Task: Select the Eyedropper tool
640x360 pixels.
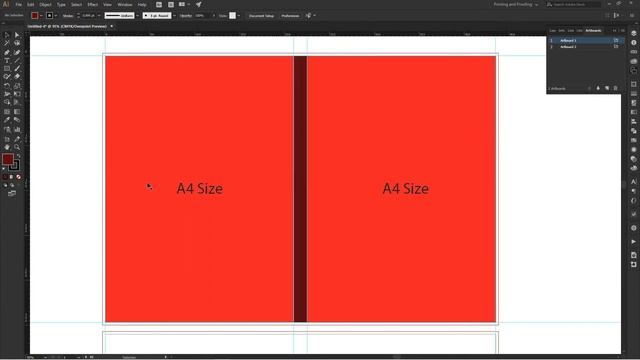Action: point(7,120)
